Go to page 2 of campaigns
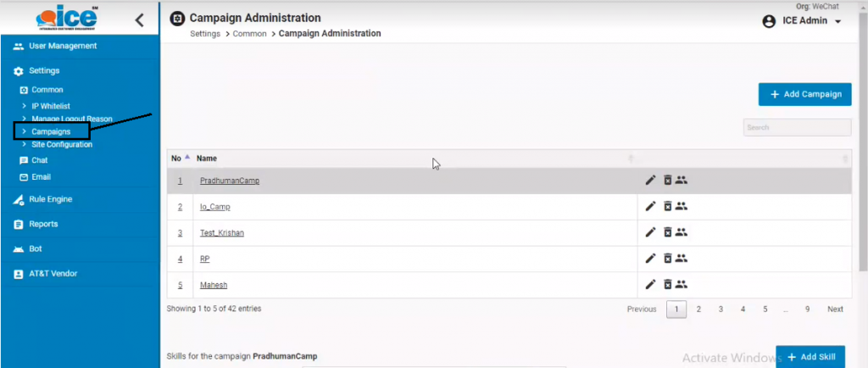The width and height of the screenshot is (868, 368). coord(698,309)
